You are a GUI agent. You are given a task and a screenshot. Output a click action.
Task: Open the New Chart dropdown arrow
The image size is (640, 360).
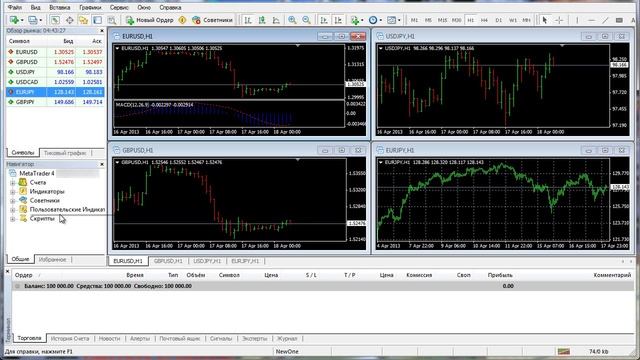coord(22,20)
